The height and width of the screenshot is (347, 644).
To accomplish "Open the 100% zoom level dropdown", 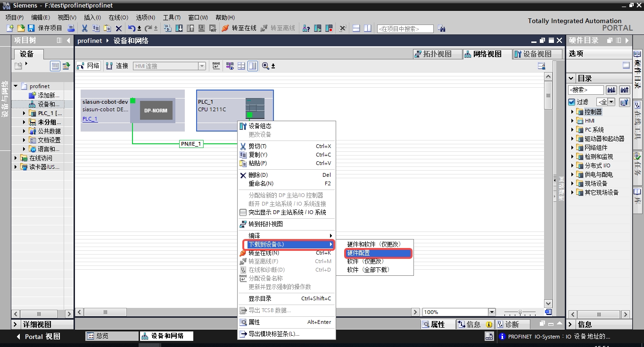I will [x=492, y=312].
